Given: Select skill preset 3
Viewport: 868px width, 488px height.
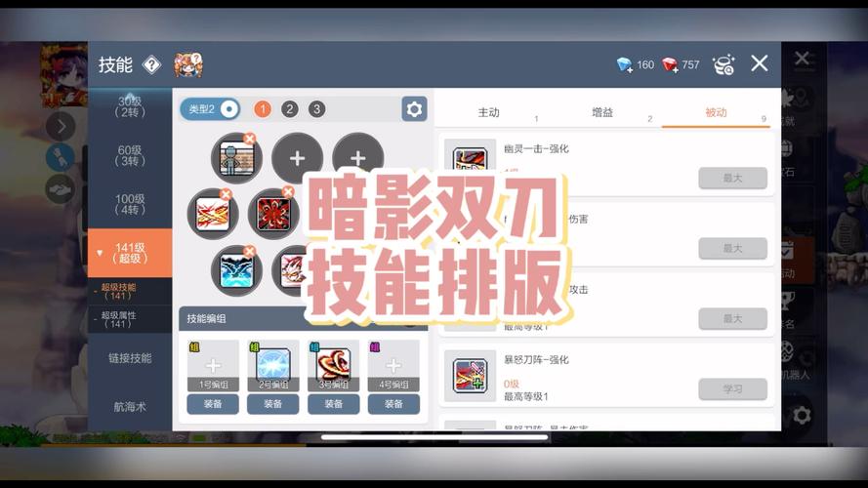Looking at the screenshot, I should click(x=316, y=109).
